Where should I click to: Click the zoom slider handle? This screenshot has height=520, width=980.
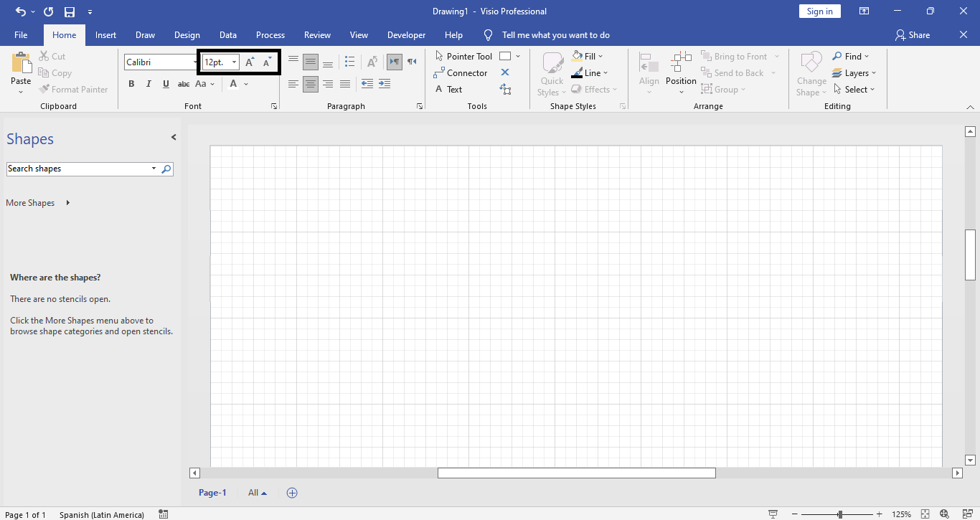839,514
